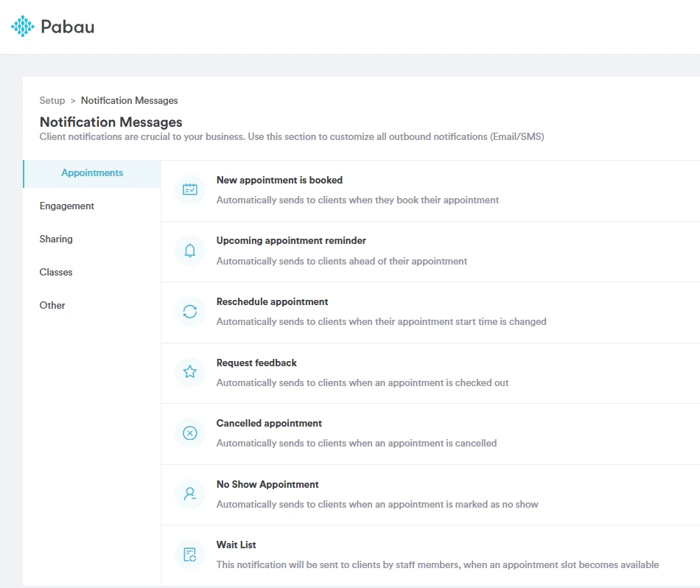Click the Wait List document icon
Image resolution: width=700 pixels, height=588 pixels.
(190, 554)
